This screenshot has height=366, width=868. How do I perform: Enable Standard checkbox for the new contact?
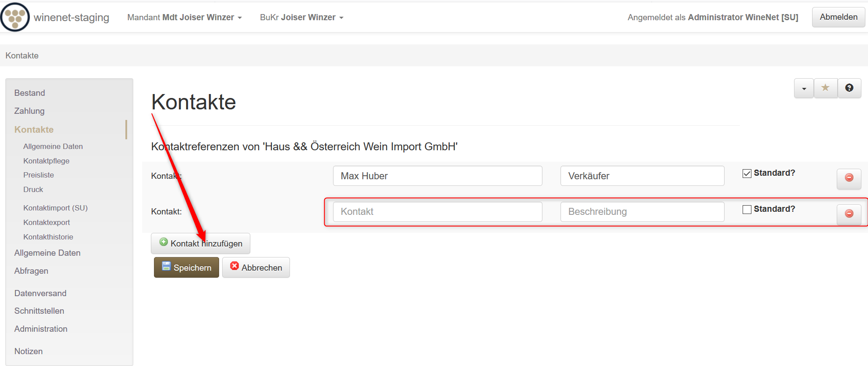pos(747,210)
